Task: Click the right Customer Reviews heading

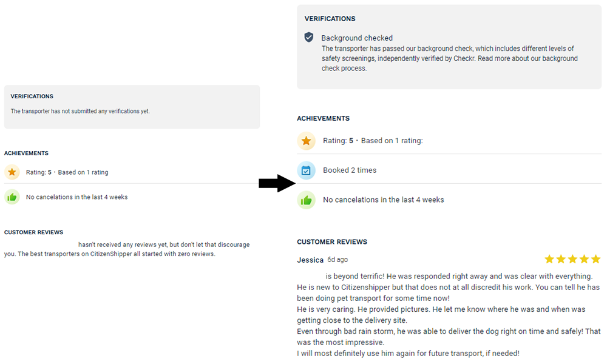Action: 332,242
